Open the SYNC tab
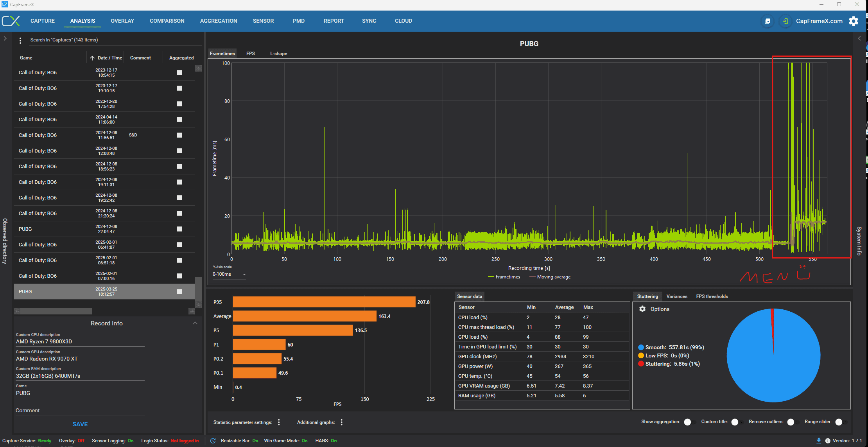The image size is (868, 447). (x=369, y=21)
